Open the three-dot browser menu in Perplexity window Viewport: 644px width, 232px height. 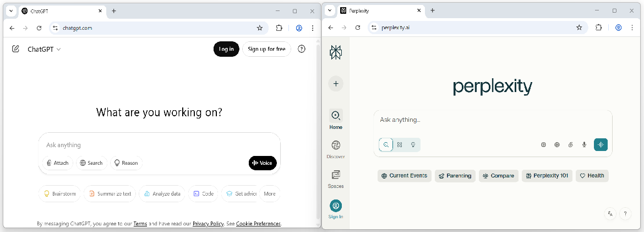632,28
